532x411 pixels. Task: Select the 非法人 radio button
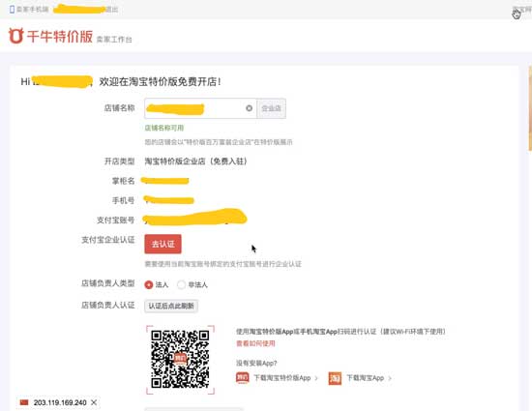[x=182, y=285]
